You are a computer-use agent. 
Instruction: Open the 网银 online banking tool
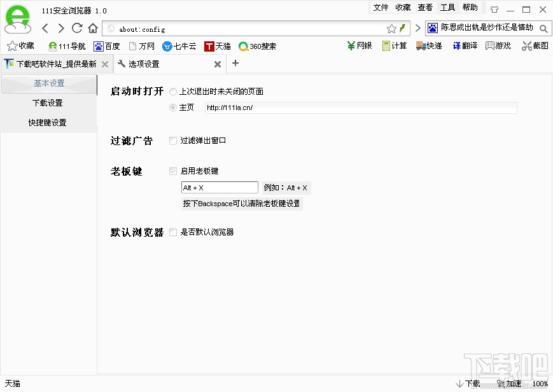(x=359, y=45)
